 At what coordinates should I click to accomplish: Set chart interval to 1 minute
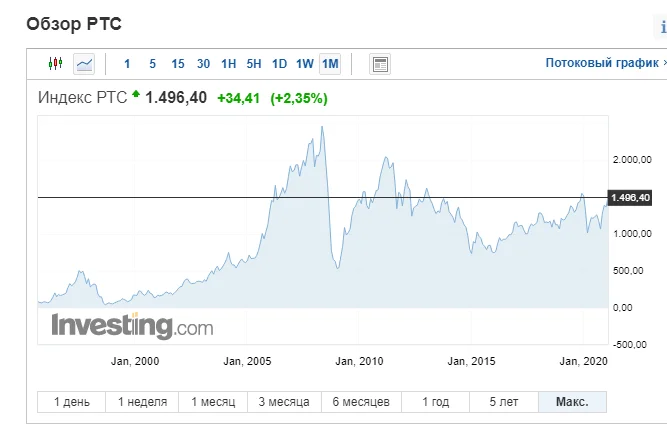tap(127, 64)
